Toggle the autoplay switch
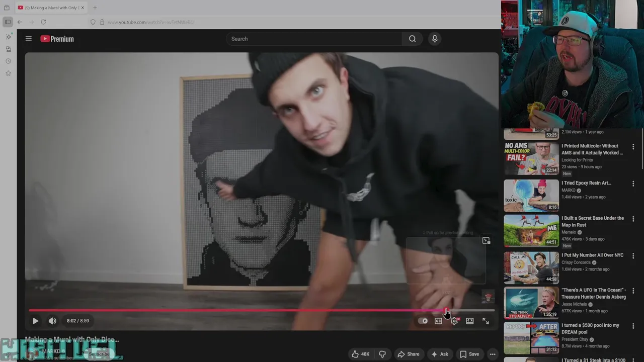 423,321
